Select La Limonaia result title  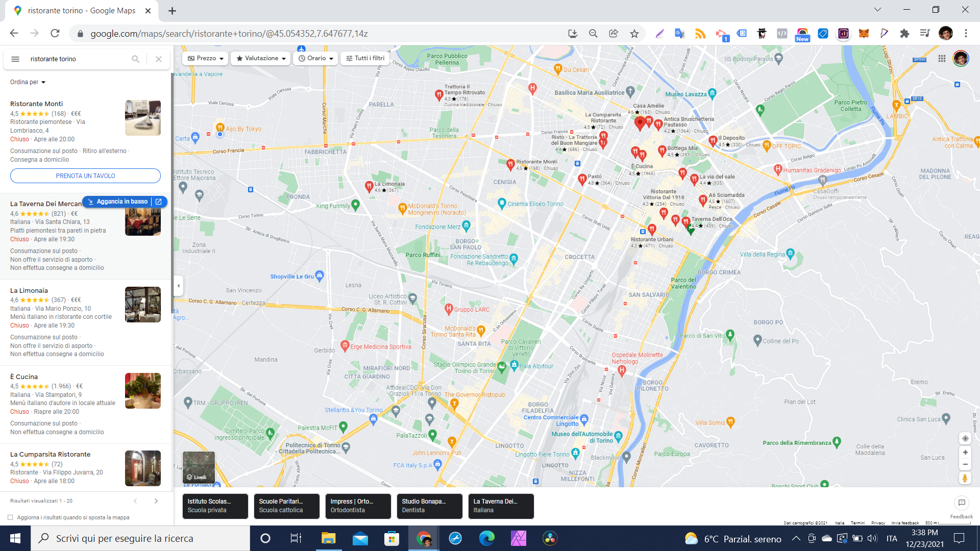click(x=29, y=291)
